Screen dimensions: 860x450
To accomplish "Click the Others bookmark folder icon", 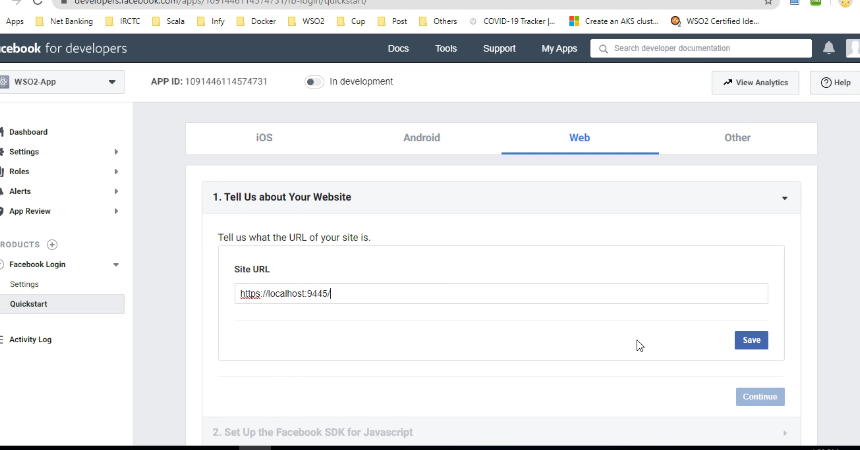I will click(x=422, y=21).
